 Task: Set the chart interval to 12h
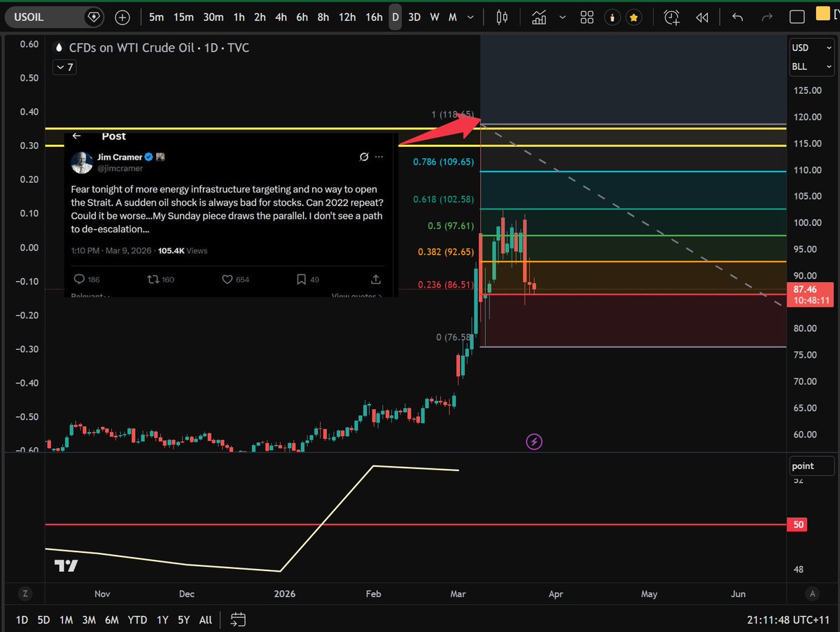coord(347,17)
